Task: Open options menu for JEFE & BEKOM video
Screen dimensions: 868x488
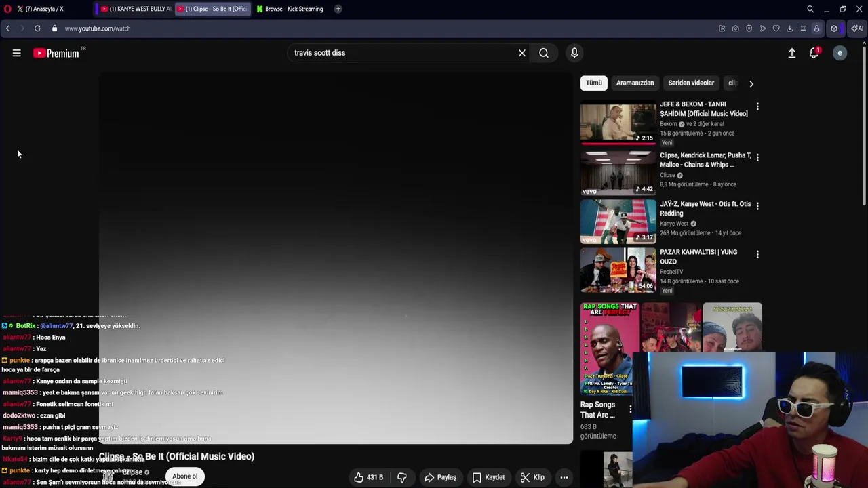Action: (757, 106)
